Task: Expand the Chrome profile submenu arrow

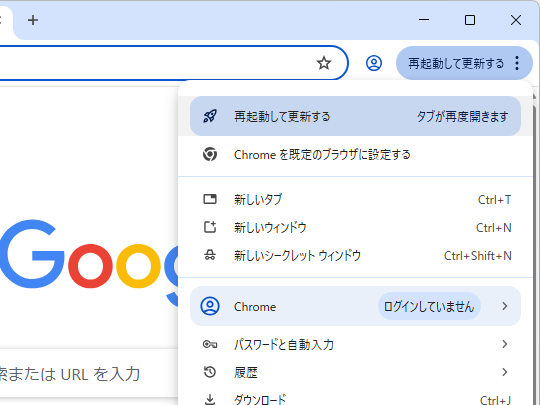Action: pos(505,306)
